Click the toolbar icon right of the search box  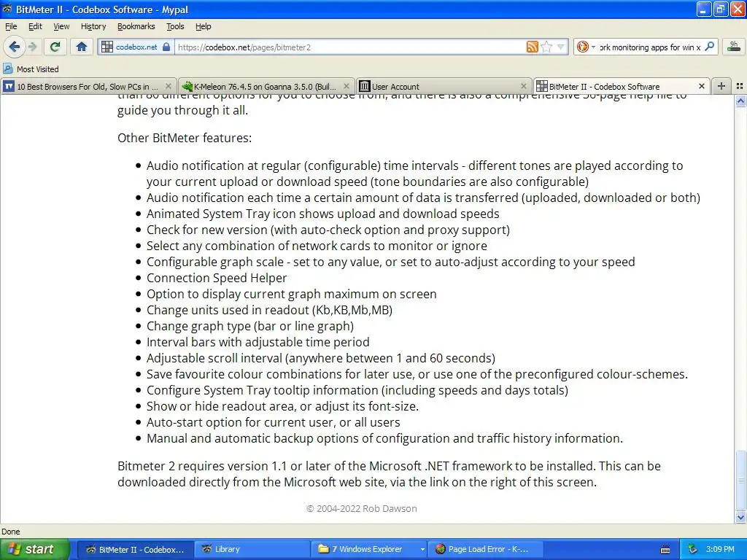tap(734, 47)
